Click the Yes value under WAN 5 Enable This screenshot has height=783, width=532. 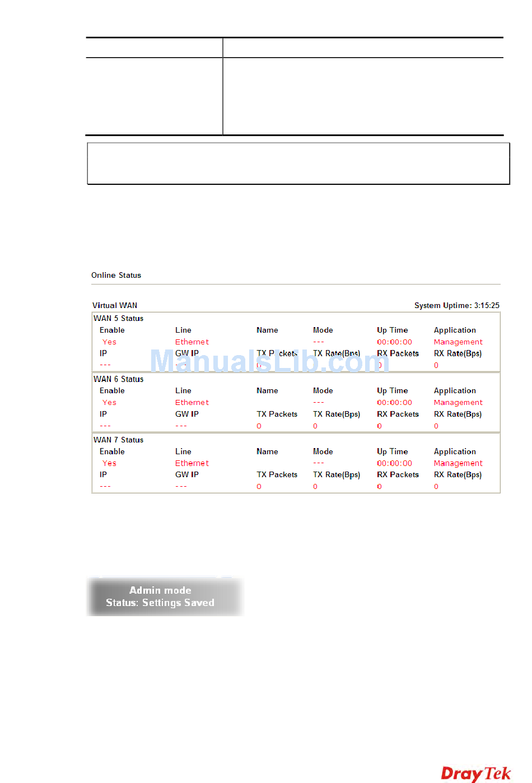tap(109, 342)
